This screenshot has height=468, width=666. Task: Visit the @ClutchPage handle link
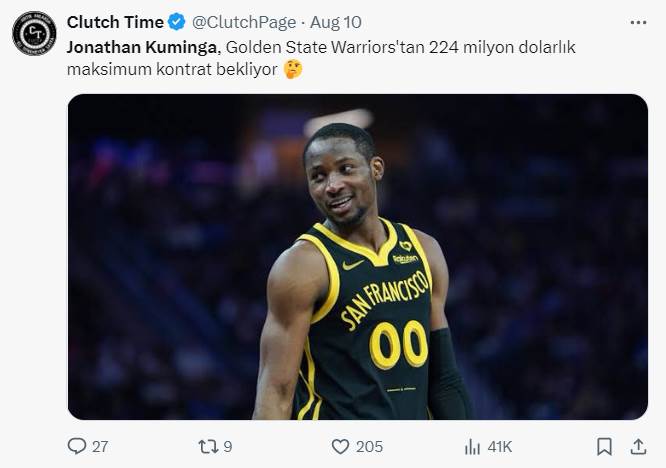click(244, 22)
